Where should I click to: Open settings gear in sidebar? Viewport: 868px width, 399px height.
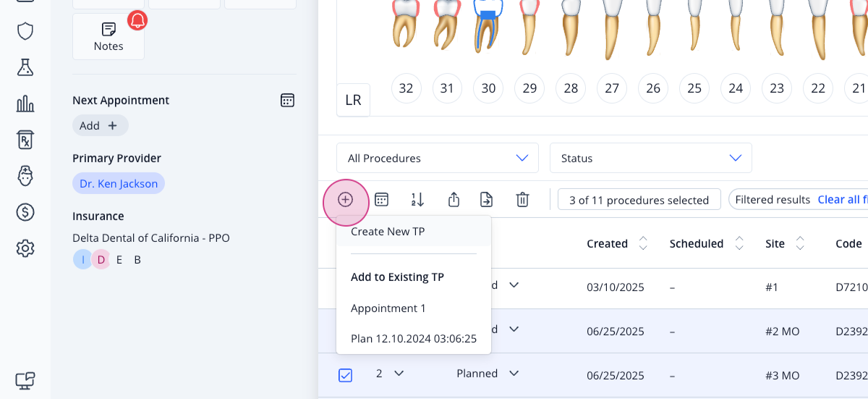coord(25,248)
